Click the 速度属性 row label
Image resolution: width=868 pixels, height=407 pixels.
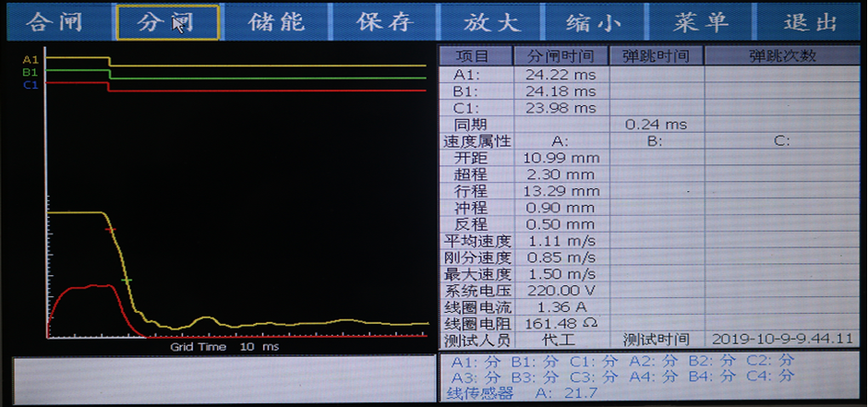[x=476, y=141]
